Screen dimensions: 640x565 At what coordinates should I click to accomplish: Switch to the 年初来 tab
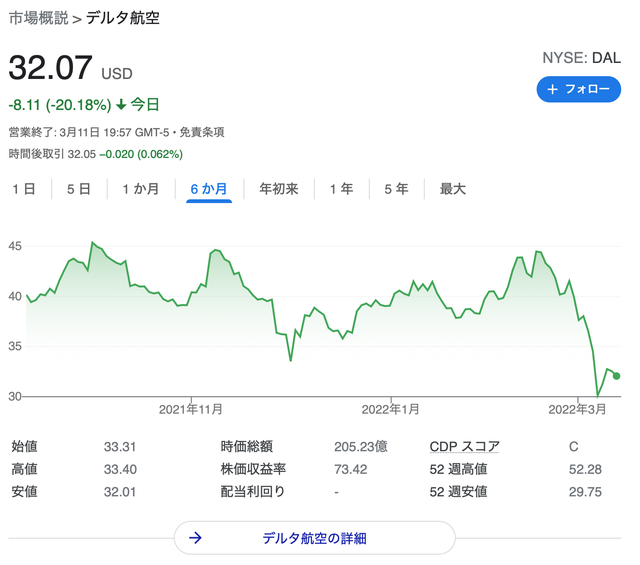(279, 189)
